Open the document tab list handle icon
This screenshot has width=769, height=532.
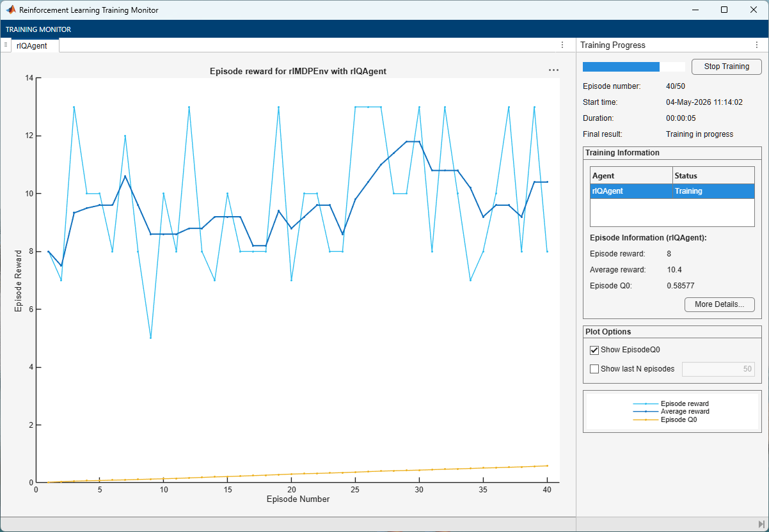6,45
